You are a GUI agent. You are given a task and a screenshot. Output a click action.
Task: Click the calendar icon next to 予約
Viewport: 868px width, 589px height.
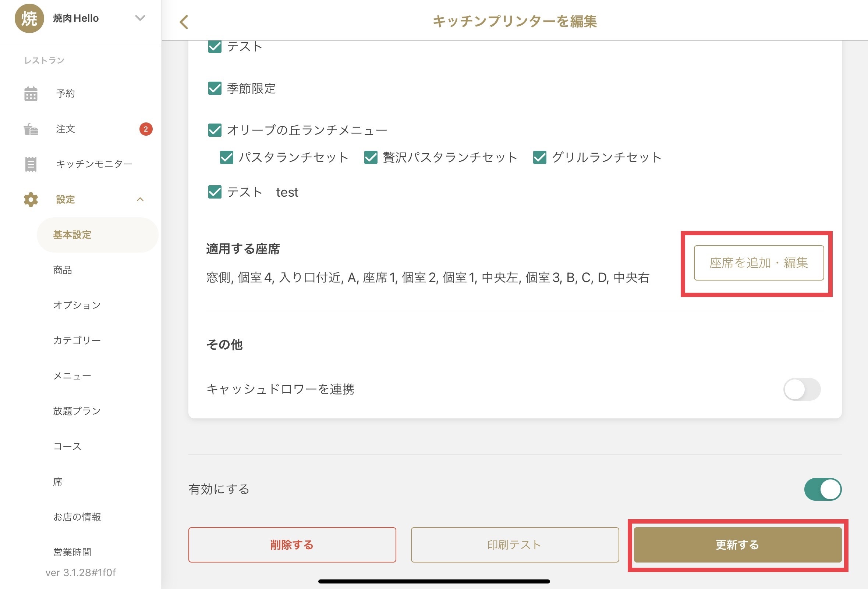tap(31, 94)
